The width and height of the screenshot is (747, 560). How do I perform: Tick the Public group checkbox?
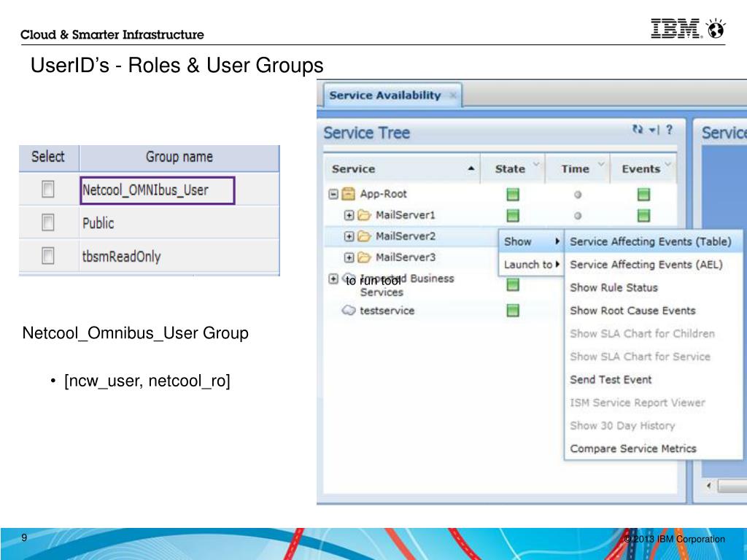point(48,223)
